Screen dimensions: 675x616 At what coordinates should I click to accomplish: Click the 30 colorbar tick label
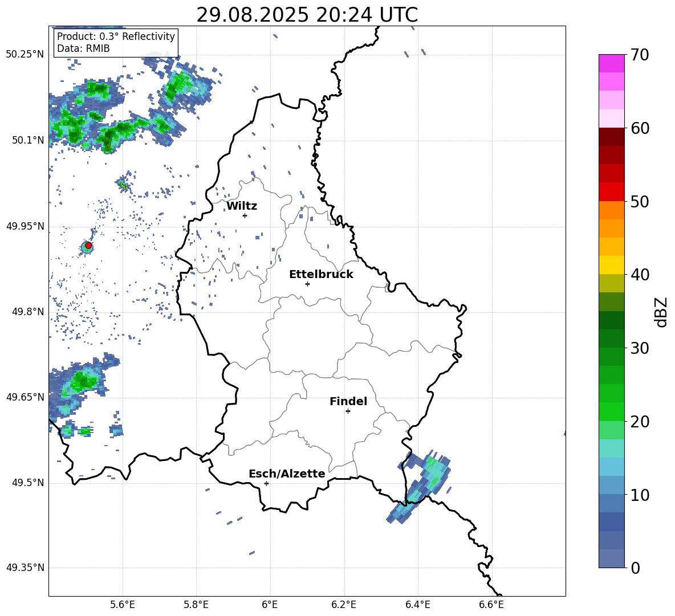(x=640, y=348)
